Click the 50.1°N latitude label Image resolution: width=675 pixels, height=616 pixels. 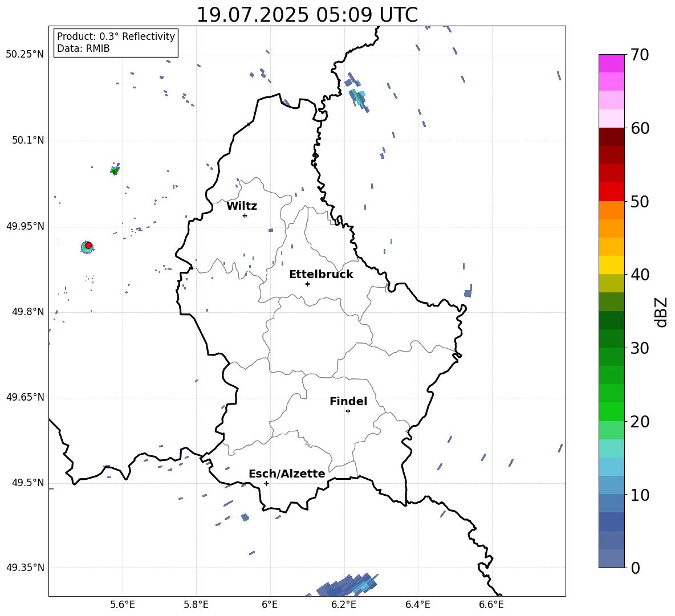(x=28, y=141)
